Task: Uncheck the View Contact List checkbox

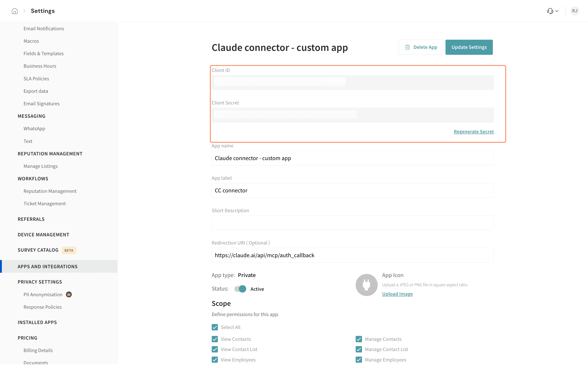Action: (x=215, y=349)
